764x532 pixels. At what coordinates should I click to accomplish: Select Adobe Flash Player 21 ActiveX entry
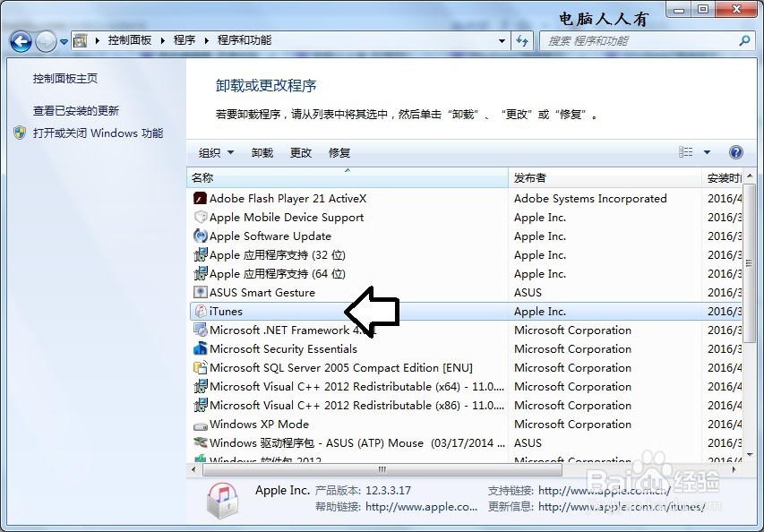(288, 198)
